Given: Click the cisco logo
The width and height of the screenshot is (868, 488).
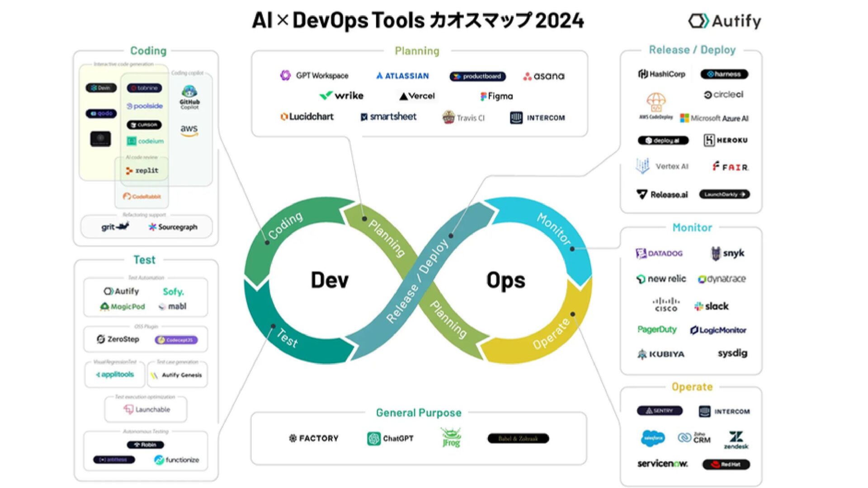Looking at the screenshot, I should [666, 305].
